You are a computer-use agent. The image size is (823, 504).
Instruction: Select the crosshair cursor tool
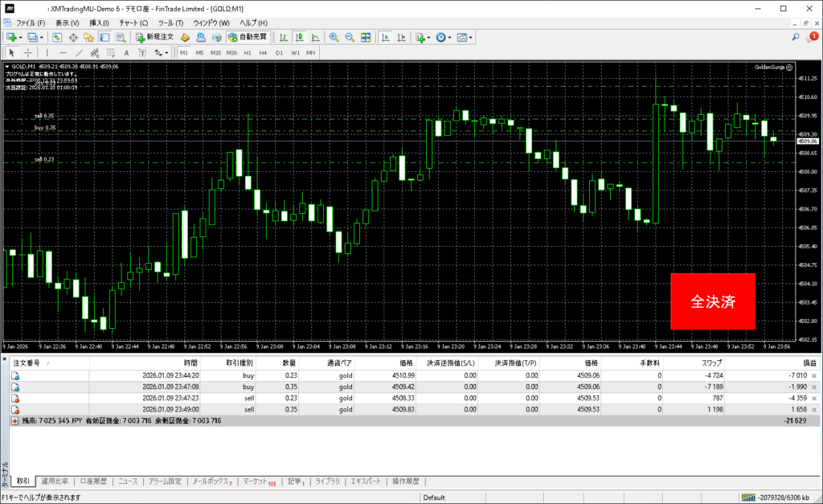click(x=27, y=52)
